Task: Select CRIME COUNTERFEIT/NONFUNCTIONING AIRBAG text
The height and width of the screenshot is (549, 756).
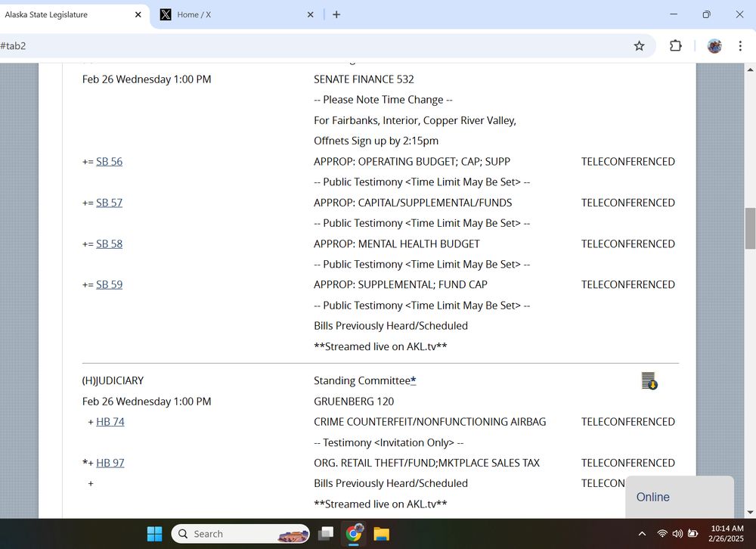Action: pyautogui.click(x=430, y=422)
